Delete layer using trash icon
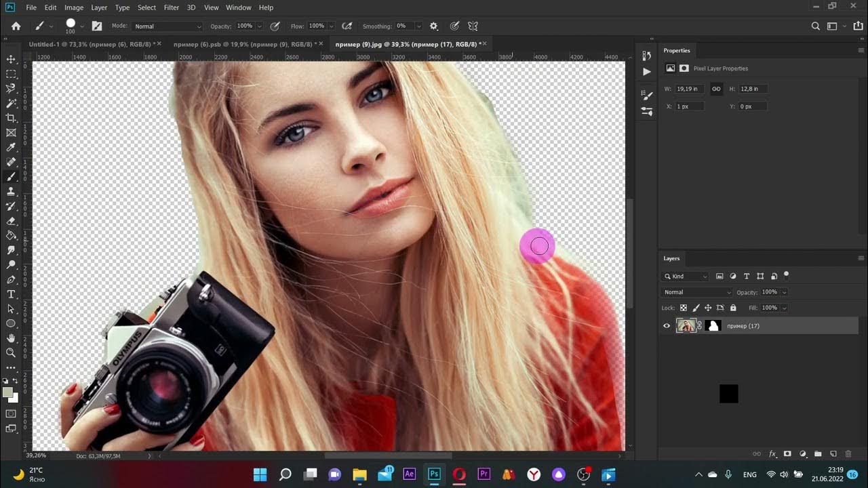Image resolution: width=868 pixels, height=488 pixels. coord(848,453)
